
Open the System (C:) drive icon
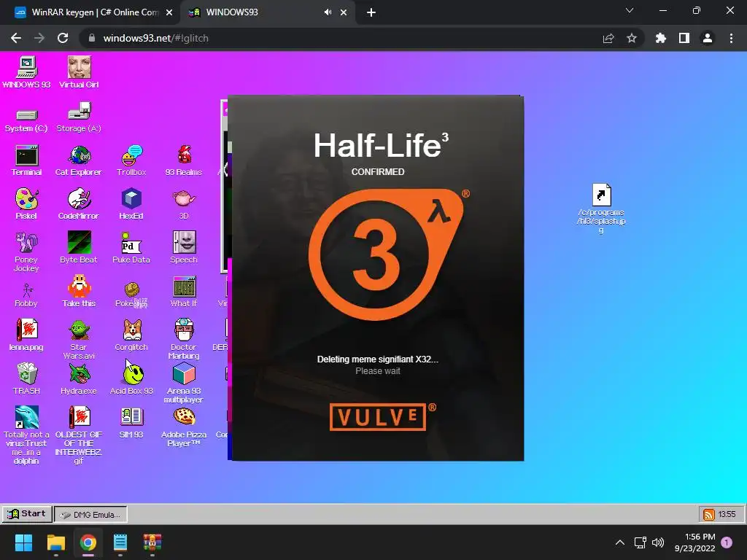[26, 120]
